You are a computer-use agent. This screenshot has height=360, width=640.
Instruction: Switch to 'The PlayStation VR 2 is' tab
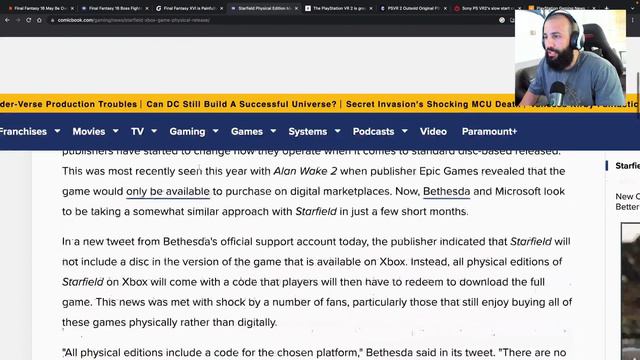(338, 8)
